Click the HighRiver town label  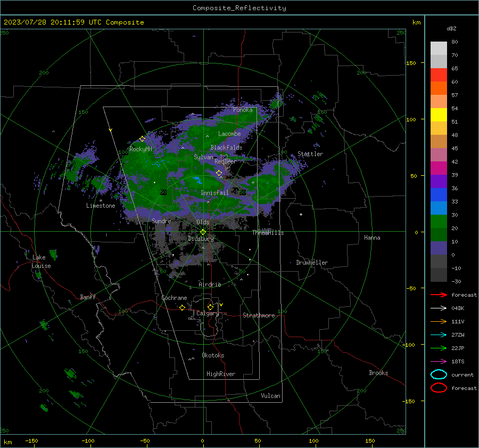(x=221, y=374)
